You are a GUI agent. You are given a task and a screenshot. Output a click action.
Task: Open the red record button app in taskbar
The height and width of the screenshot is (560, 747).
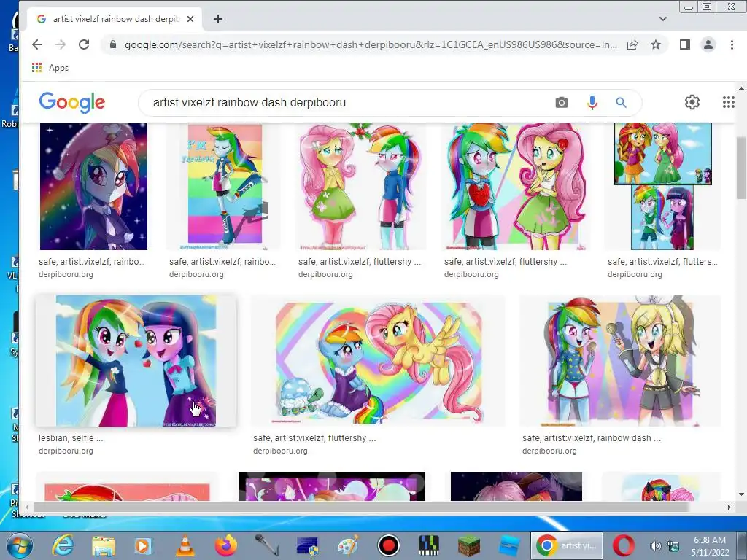tap(389, 545)
